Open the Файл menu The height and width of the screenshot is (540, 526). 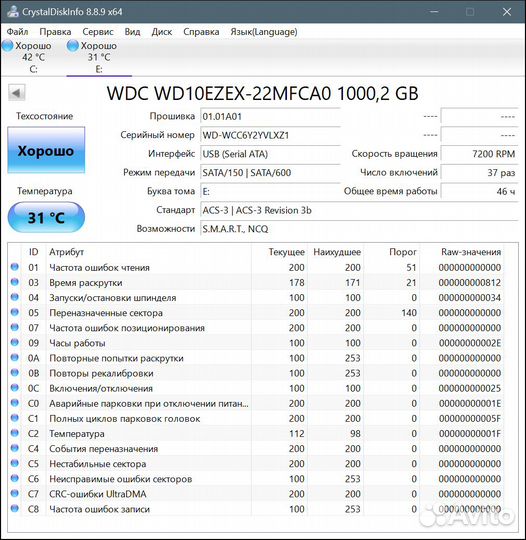tap(17, 32)
